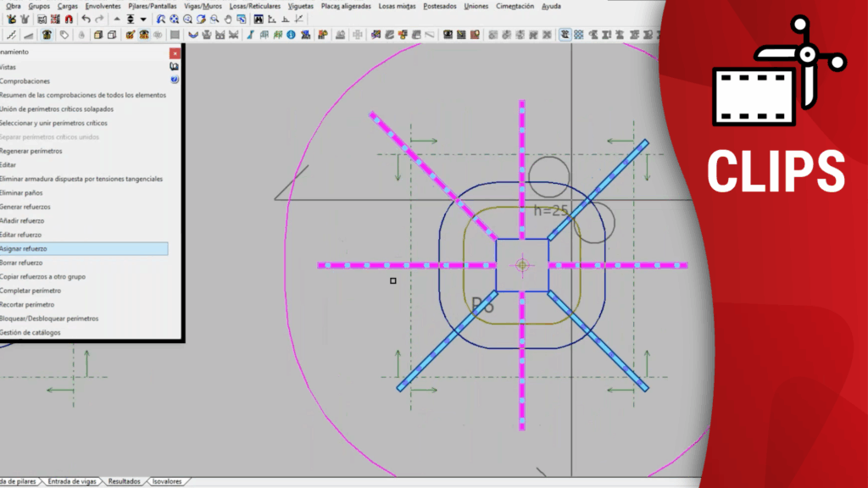
Task: Click the redo arrow in the toolbar
Action: tap(99, 19)
